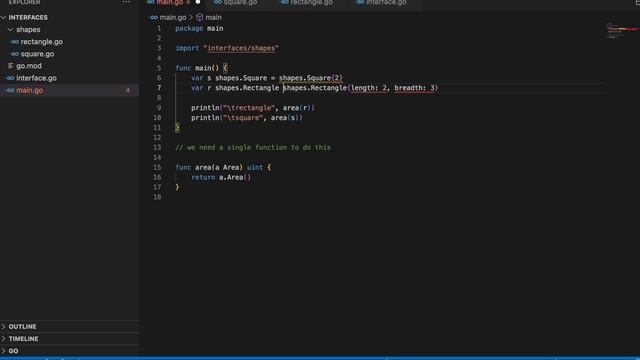Select main.go in the explorer tree
640x360 pixels.
click(x=69, y=90)
